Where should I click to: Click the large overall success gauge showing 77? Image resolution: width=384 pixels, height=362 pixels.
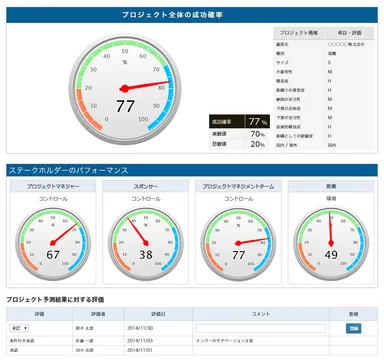[x=125, y=90]
